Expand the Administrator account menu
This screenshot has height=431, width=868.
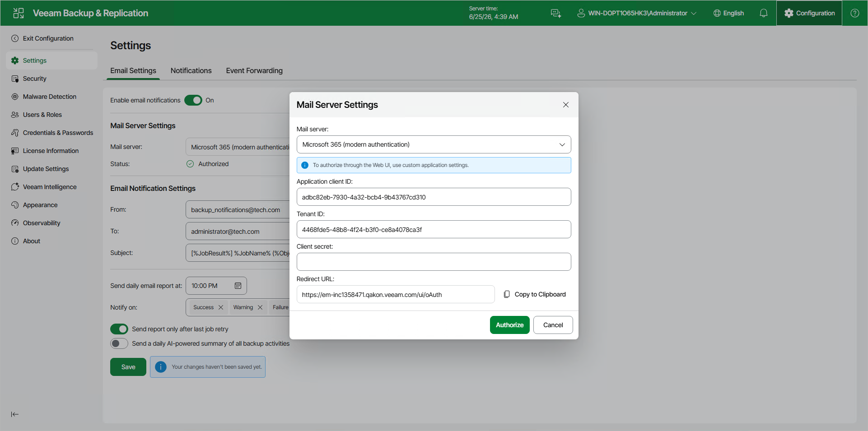click(637, 13)
